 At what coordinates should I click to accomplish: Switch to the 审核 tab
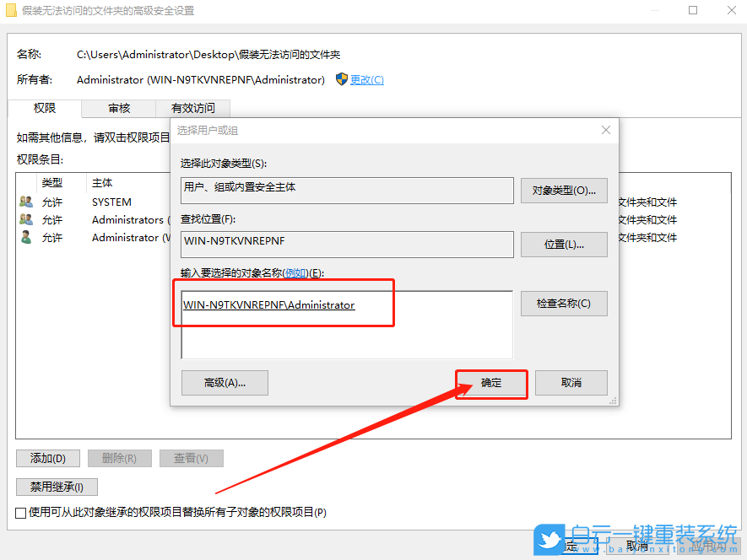click(x=118, y=108)
